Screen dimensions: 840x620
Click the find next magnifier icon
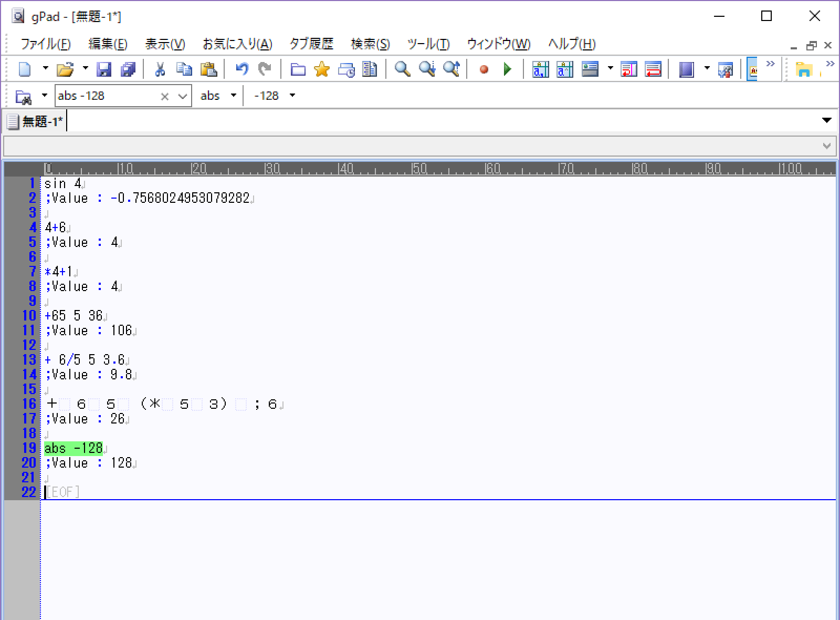pos(427,69)
